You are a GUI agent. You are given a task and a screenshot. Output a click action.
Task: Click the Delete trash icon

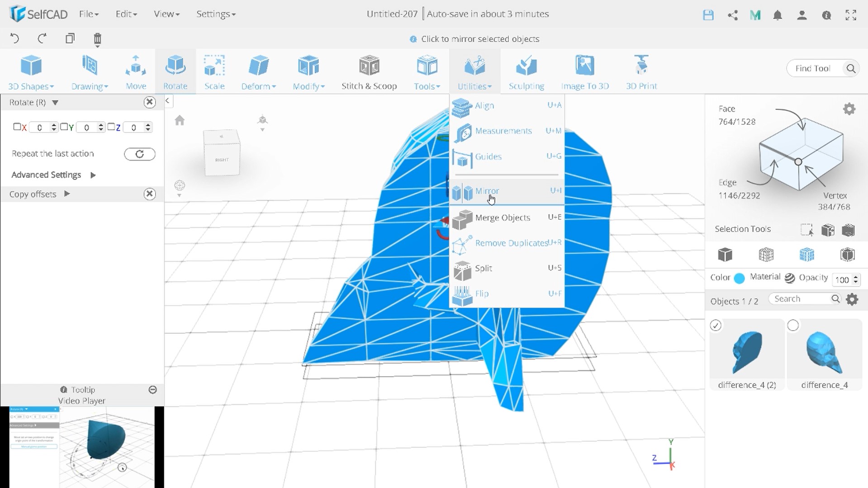(97, 39)
